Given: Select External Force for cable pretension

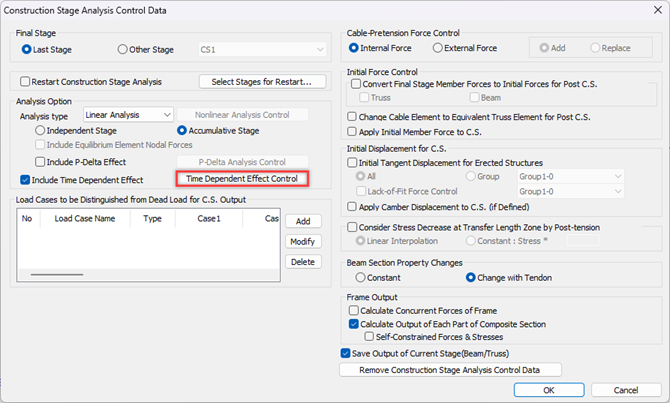Looking at the screenshot, I should coord(438,48).
